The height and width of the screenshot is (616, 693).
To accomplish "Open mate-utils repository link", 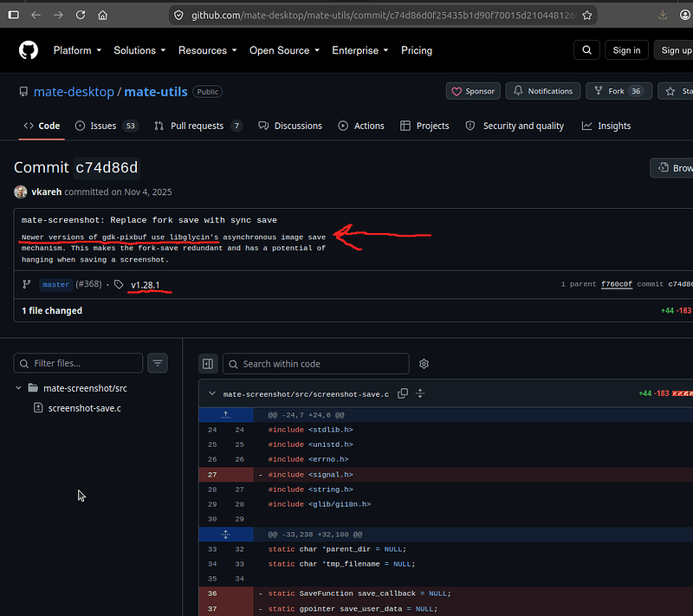I will coord(156,92).
